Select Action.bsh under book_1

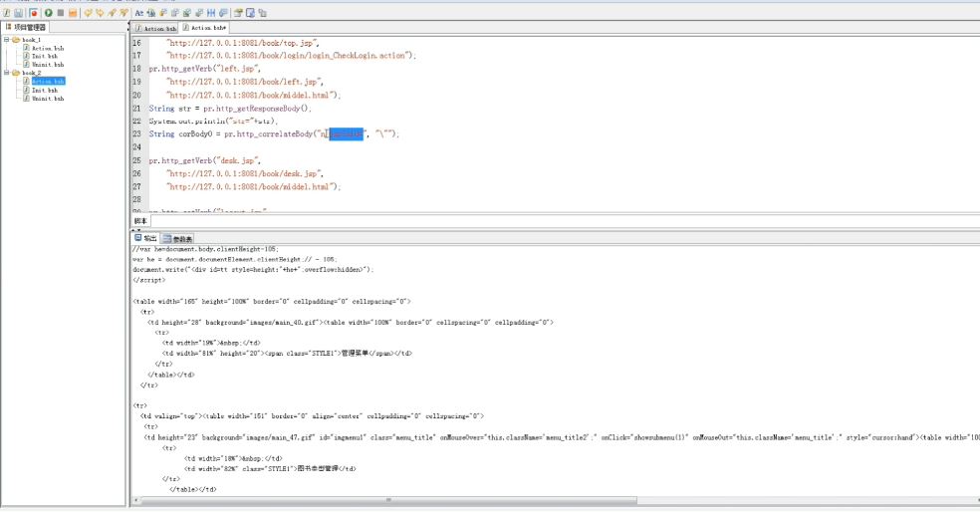pos(48,48)
